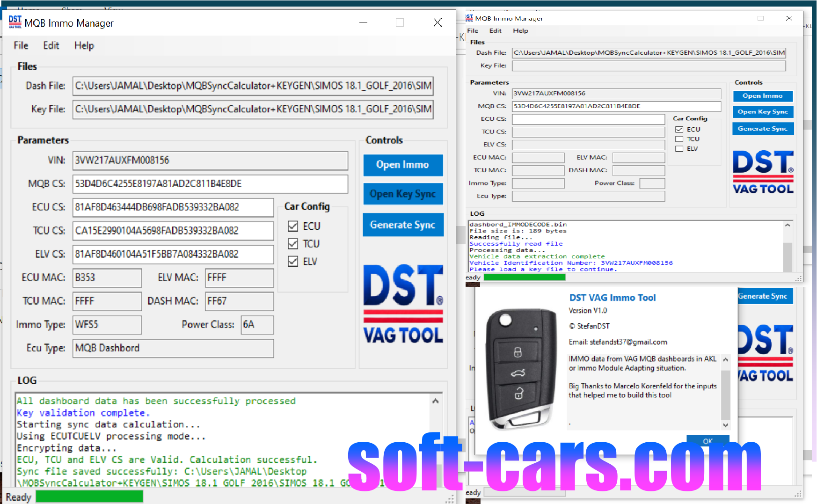
Task: Click VIN field in large window
Action: (210, 161)
